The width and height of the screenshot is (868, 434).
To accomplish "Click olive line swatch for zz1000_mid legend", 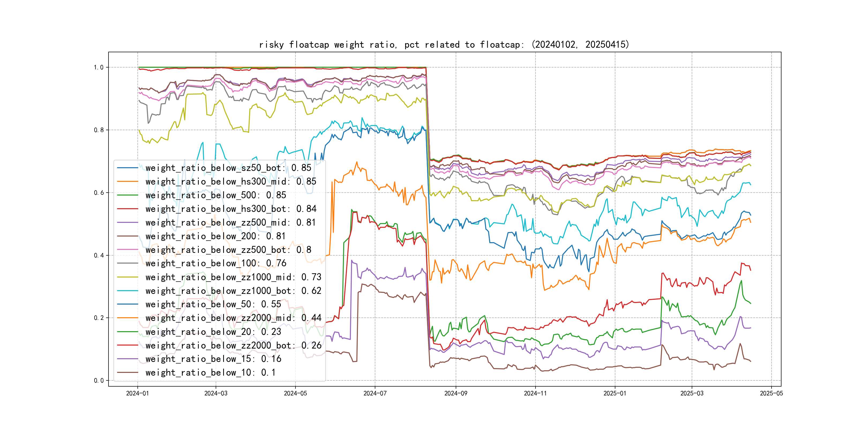I will pyautogui.click(x=127, y=277).
